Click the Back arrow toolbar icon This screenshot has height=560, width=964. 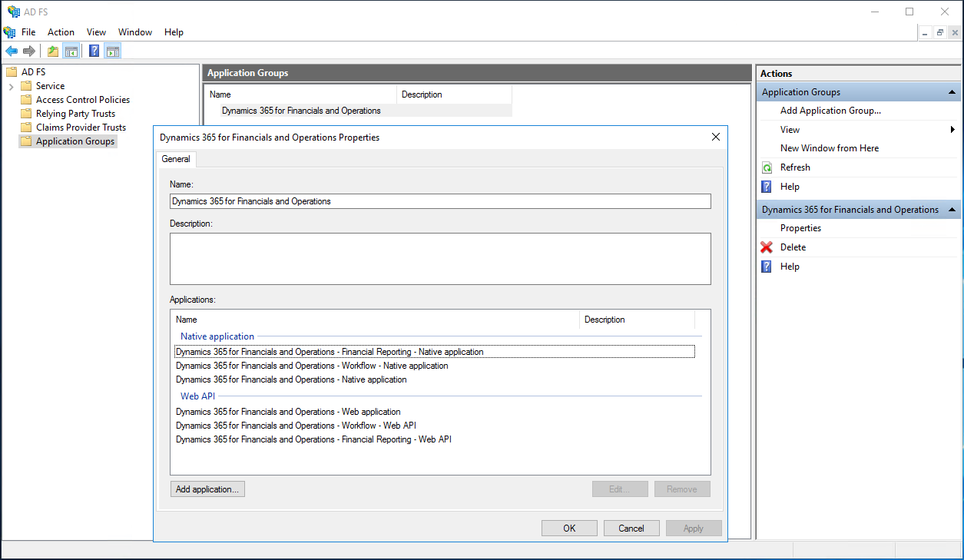pos(12,51)
